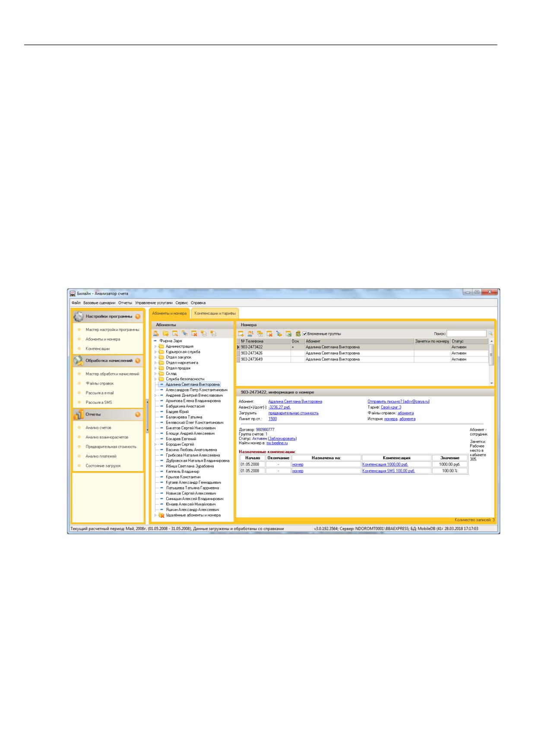Click the assign person icon in Номера toolbar
535x756 pixels.
[x=250, y=334]
